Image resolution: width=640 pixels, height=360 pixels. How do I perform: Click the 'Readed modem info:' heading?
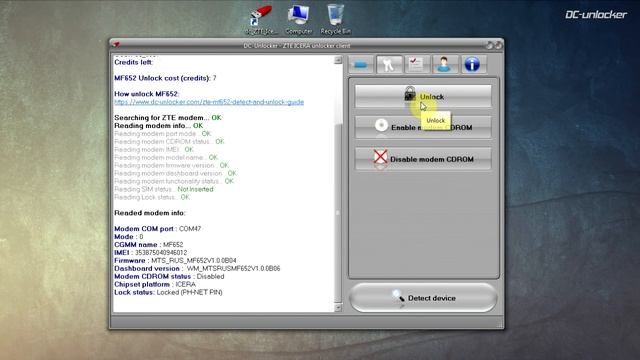click(149, 213)
